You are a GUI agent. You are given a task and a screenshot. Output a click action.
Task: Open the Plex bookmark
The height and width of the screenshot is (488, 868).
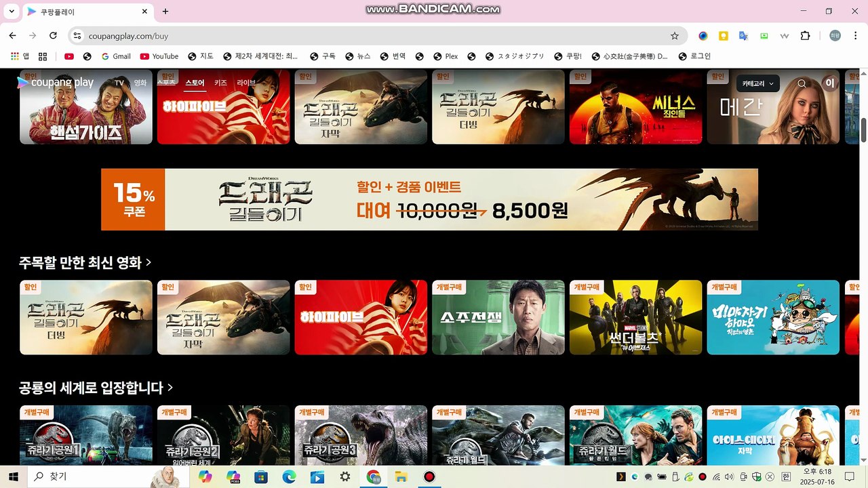pos(446,56)
